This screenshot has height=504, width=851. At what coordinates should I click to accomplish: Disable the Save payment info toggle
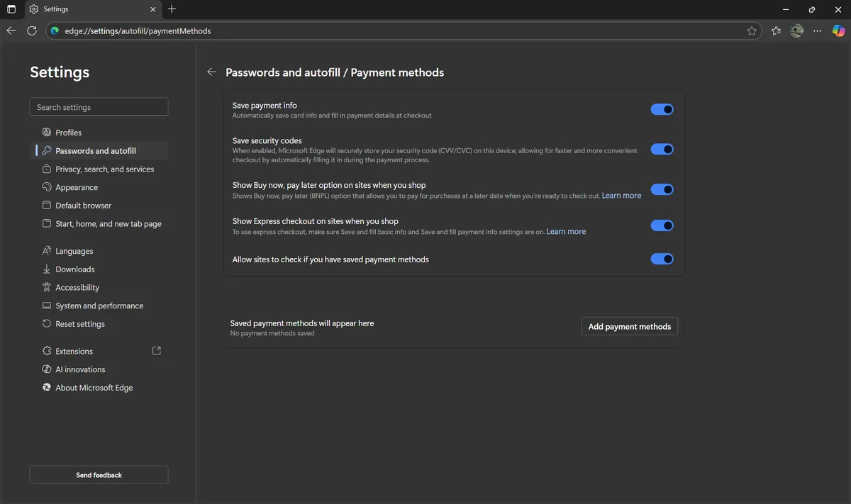pos(662,110)
